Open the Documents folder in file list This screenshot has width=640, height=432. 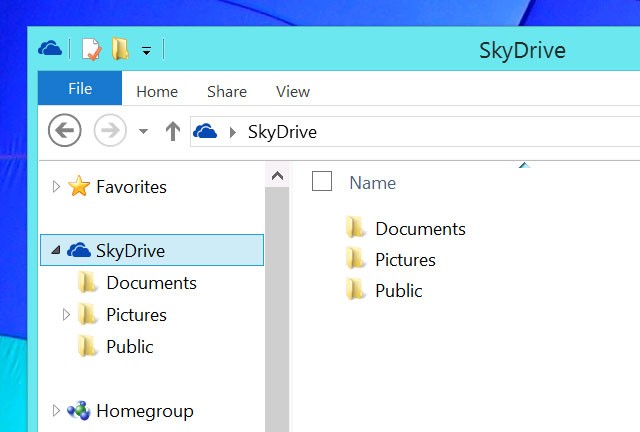tap(419, 229)
